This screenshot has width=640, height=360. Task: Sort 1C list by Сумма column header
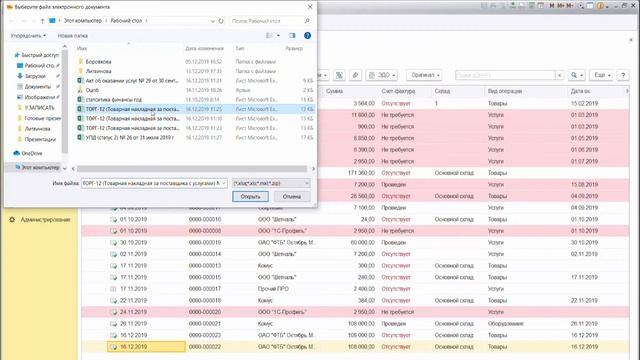(334, 91)
